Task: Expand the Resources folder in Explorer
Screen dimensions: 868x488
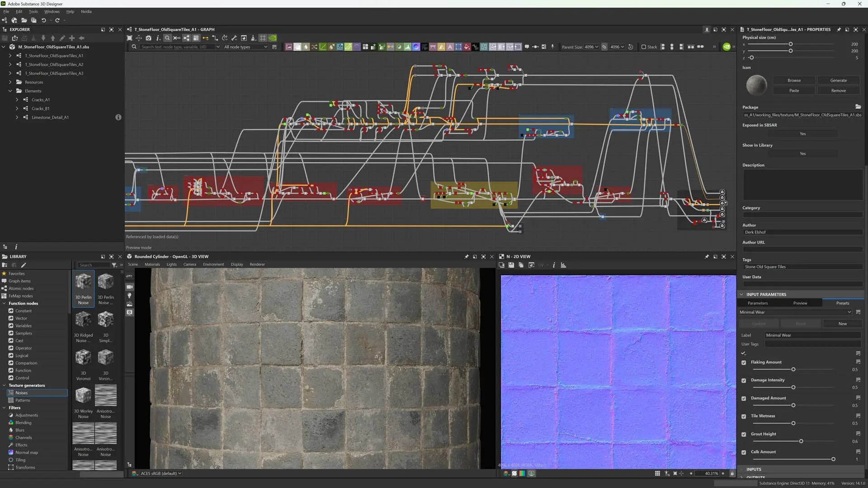Action: pos(10,82)
